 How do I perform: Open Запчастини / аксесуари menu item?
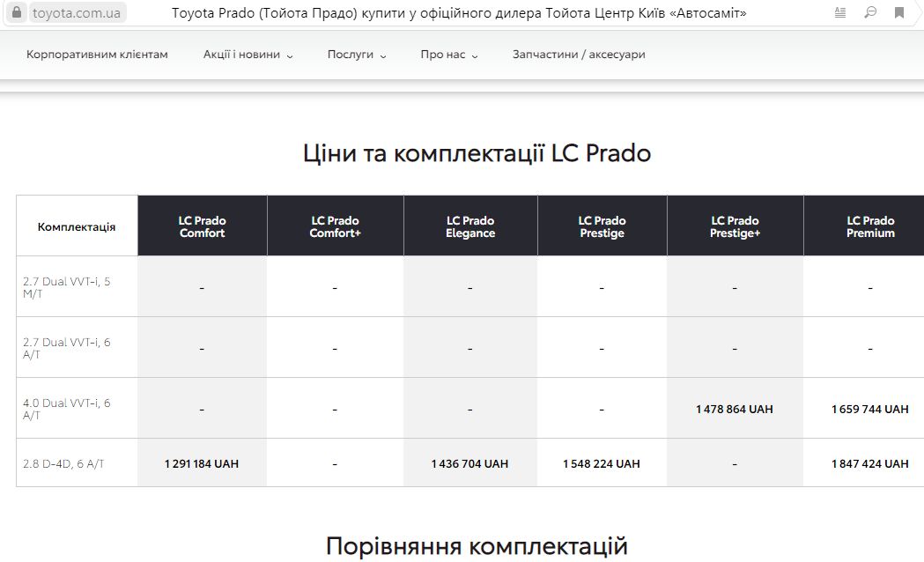click(579, 55)
